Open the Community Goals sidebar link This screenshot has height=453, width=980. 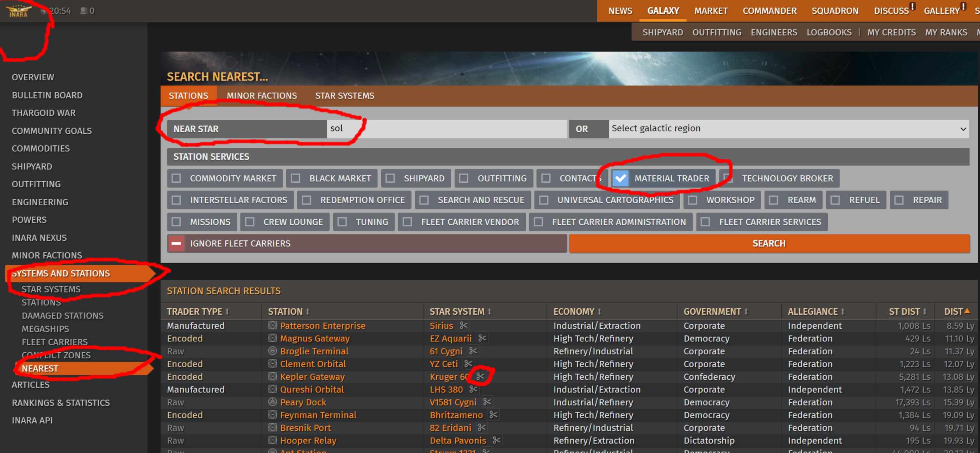point(52,131)
